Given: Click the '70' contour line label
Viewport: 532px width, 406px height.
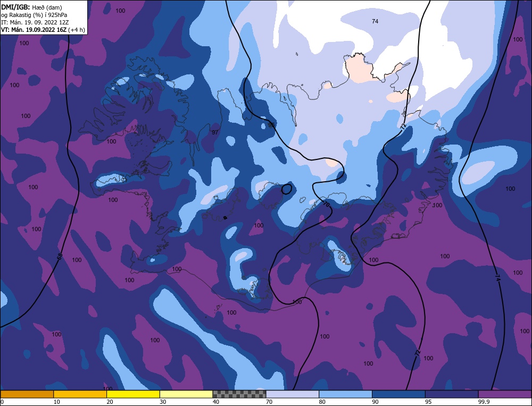Looking at the screenshot, I should coord(326,205).
